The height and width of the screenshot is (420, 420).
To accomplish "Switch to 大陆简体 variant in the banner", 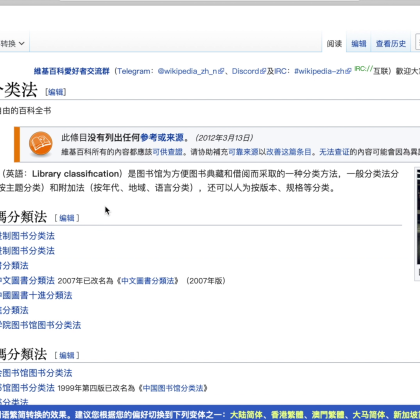I will 246,415.
